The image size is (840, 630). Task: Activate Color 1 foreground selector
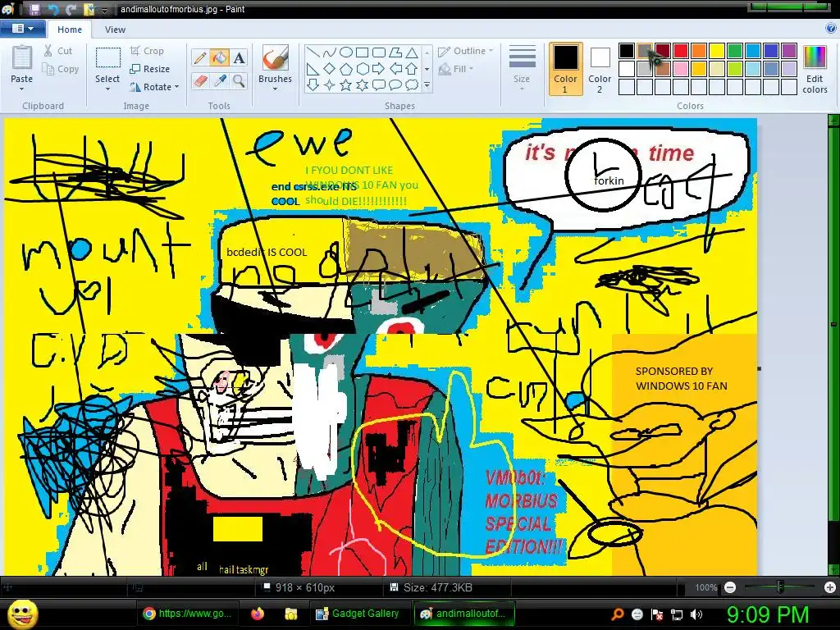(565, 70)
